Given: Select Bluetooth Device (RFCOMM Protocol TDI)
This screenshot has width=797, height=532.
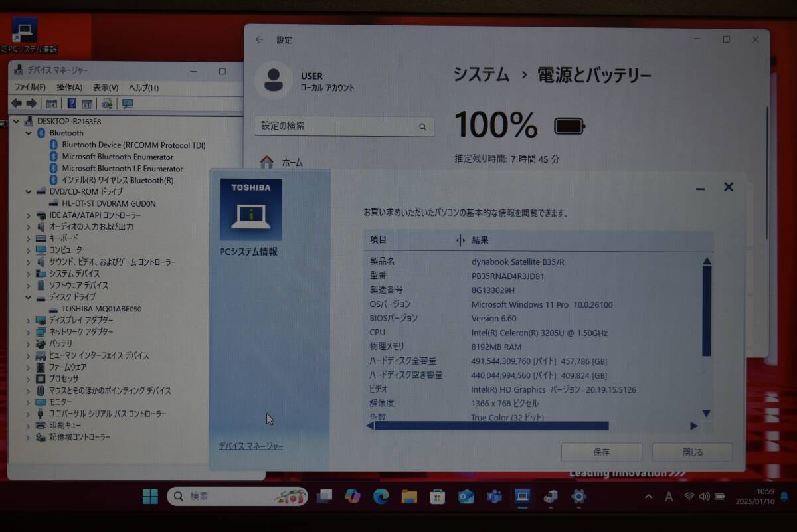Looking at the screenshot, I should pos(133,145).
